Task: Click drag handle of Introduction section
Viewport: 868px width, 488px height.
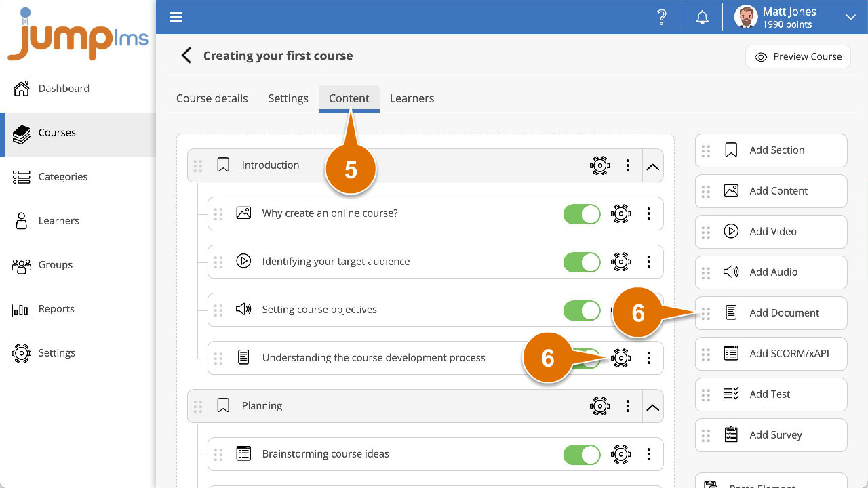Action: pos(198,165)
